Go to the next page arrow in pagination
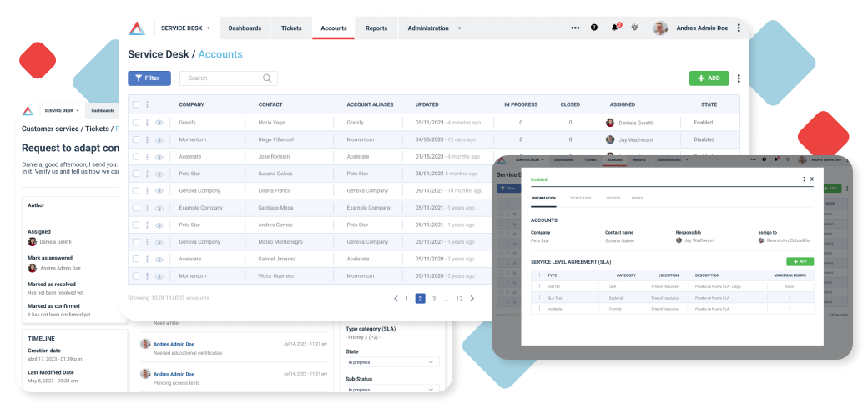 tap(472, 298)
